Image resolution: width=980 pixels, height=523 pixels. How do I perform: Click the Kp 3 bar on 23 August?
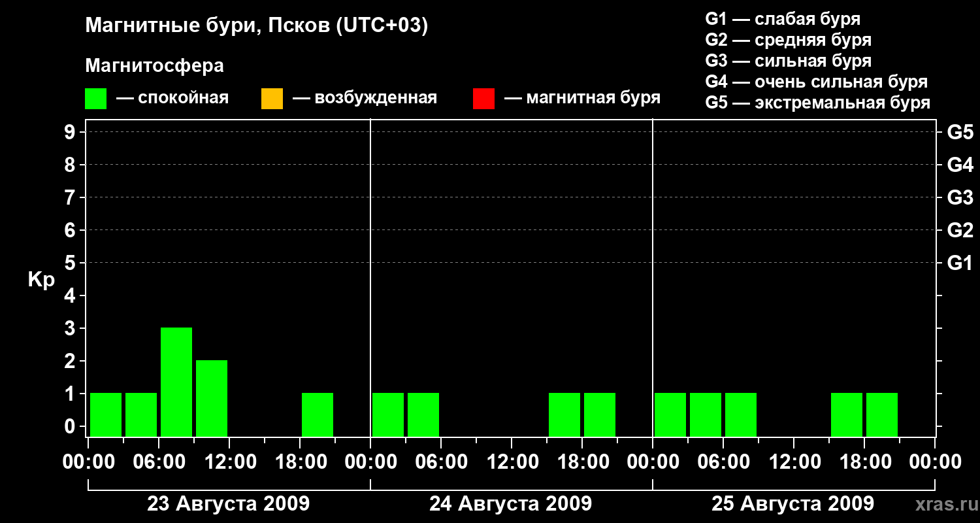176,382
